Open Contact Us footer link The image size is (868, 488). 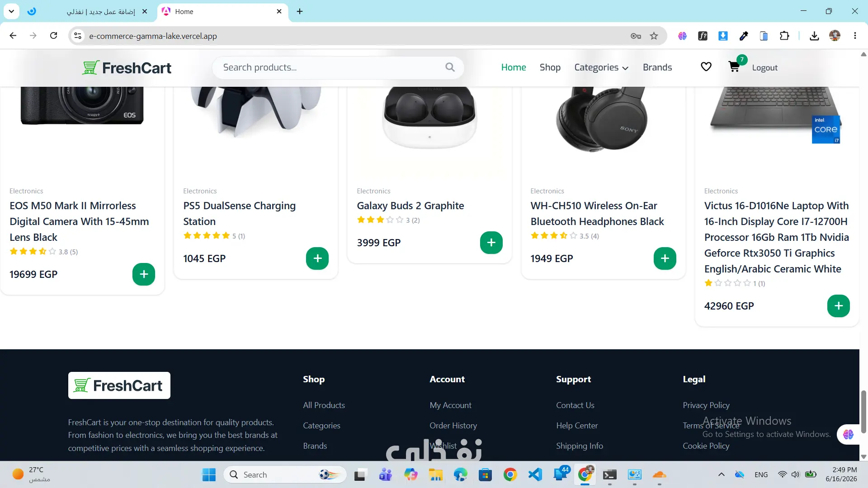[x=575, y=405]
